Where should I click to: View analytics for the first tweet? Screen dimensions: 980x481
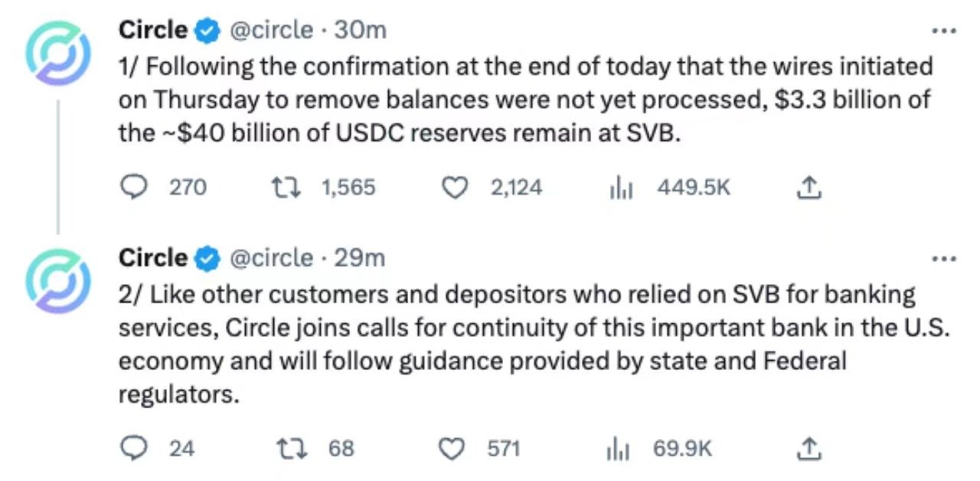pyautogui.click(x=621, y=187)
